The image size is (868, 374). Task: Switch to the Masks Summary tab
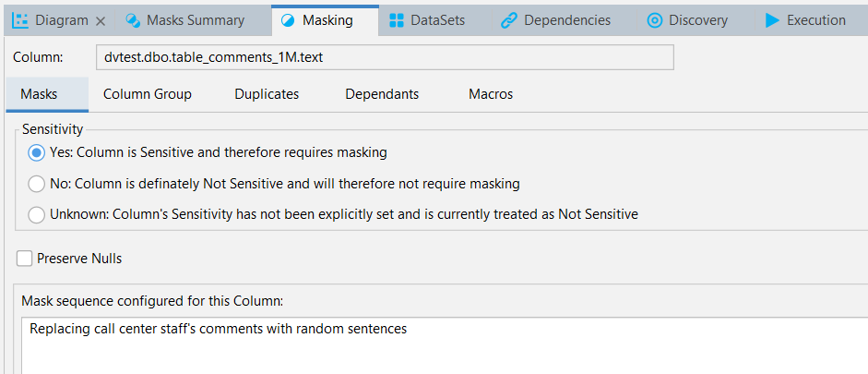point(184,20)
